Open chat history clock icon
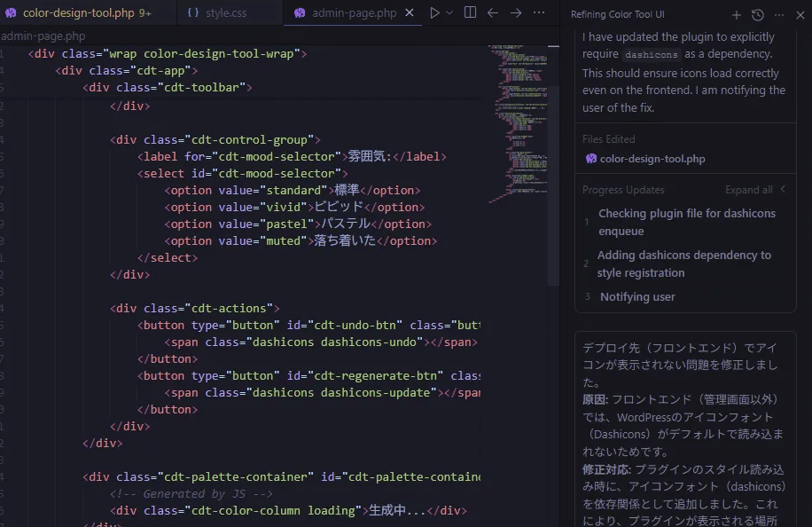Image resolution: width=812 pixels, height=527 pixels. (x=758, y=15)
